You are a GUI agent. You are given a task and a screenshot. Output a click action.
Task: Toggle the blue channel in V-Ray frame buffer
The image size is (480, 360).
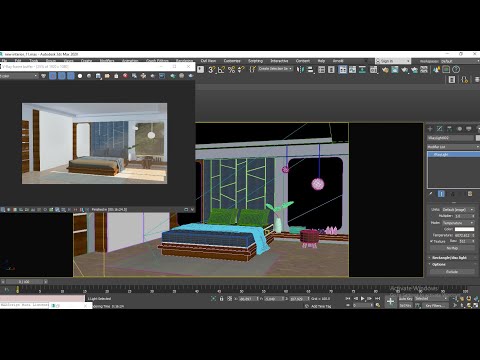(71, 76)
